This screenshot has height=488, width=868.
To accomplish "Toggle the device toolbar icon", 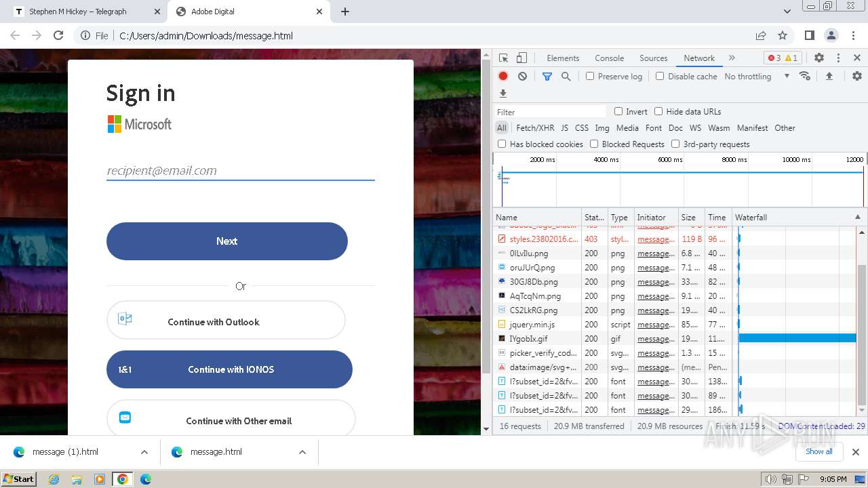I will point(521,58).
